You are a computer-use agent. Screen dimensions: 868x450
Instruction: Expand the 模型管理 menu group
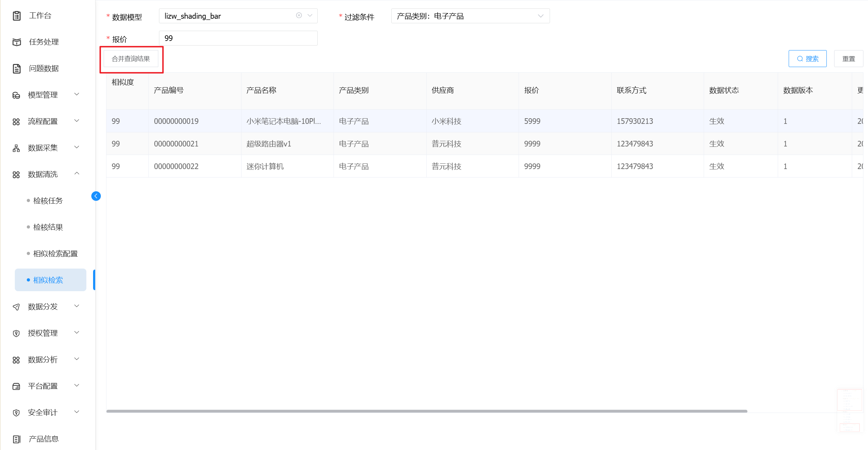[x=77, y=94]
